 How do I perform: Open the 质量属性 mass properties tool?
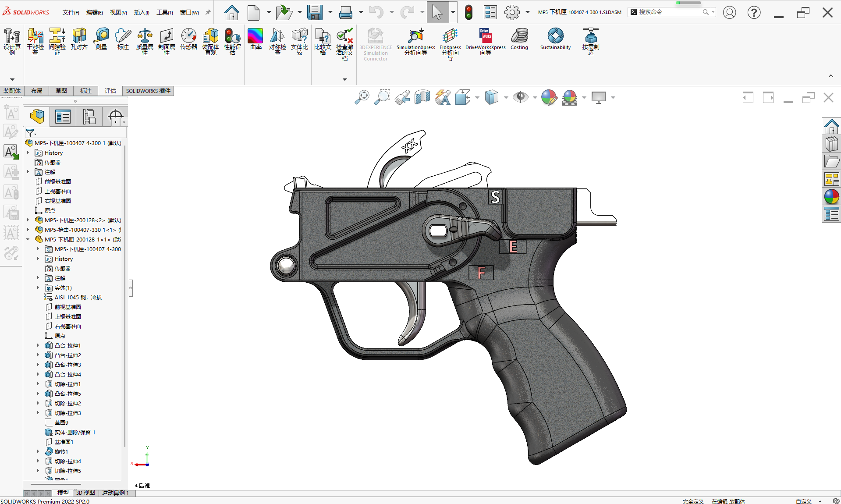coord(145,41)
